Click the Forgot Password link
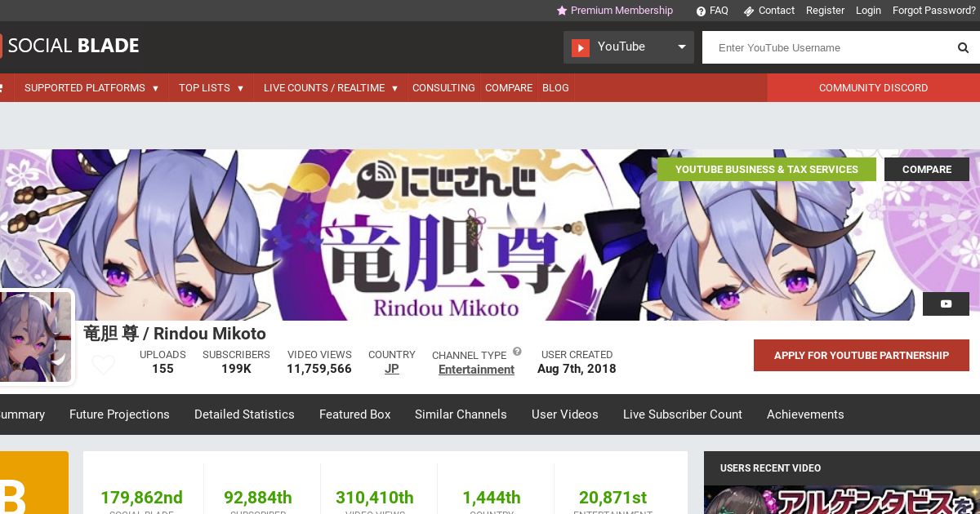This screenshot has width=980, height=514. pos(934,11)
